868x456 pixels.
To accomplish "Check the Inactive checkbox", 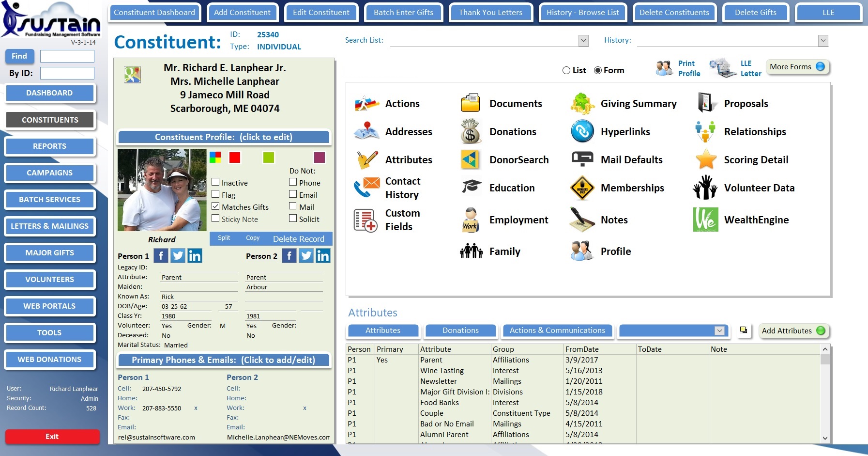I will click(216, 182).
